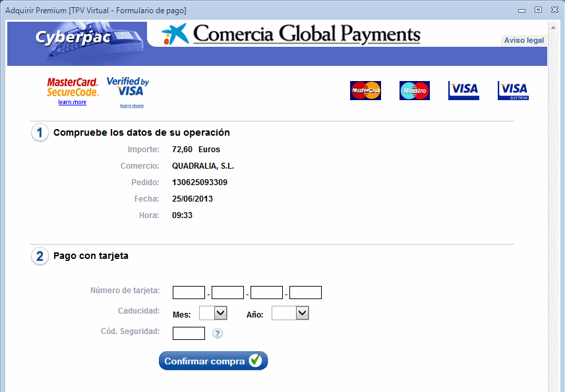Viewport: 565px width, 392px height.
Task: Click the blue VISA card icon
Action: [463, 90]
